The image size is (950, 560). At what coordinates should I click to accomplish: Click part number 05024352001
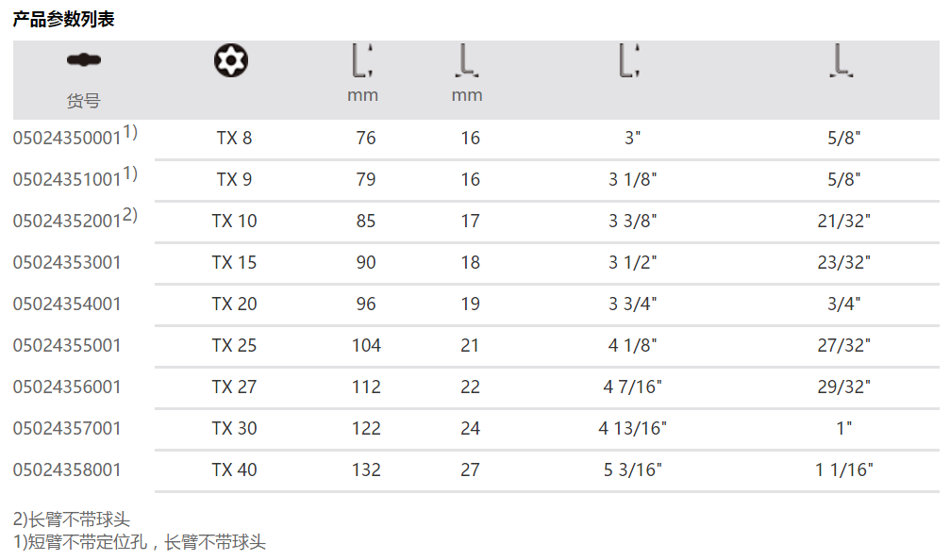67,222
